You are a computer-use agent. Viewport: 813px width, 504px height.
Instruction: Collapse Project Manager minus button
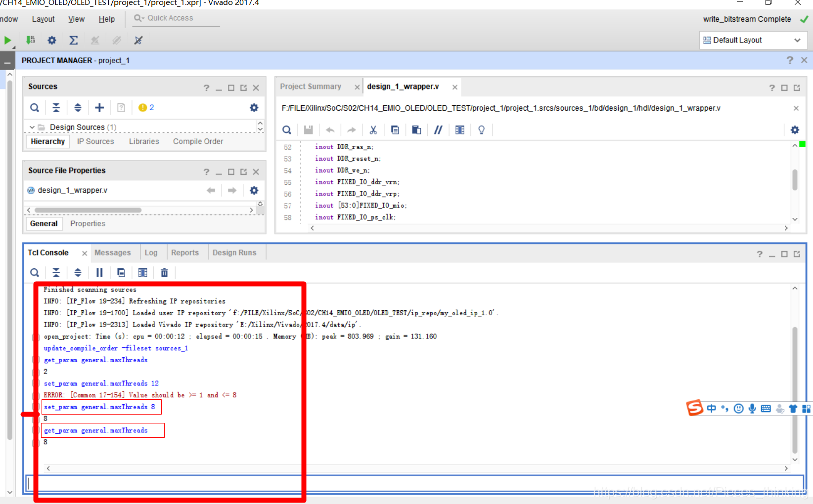click(7, 63)
